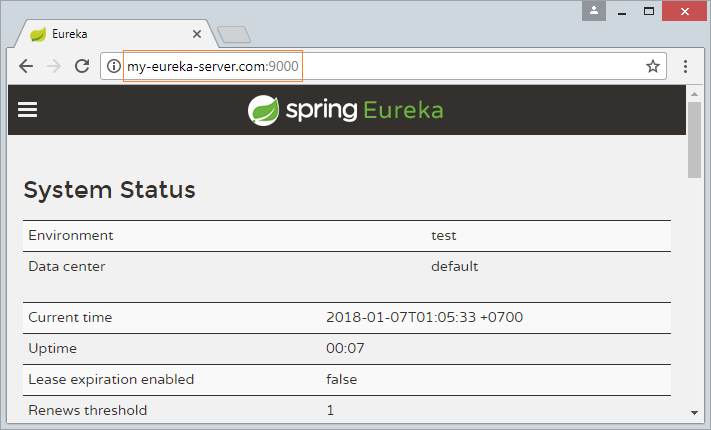Reload the Eureka page
Image resolution: width=711 pixels, height=430 pixels.
tap(82, 66)
